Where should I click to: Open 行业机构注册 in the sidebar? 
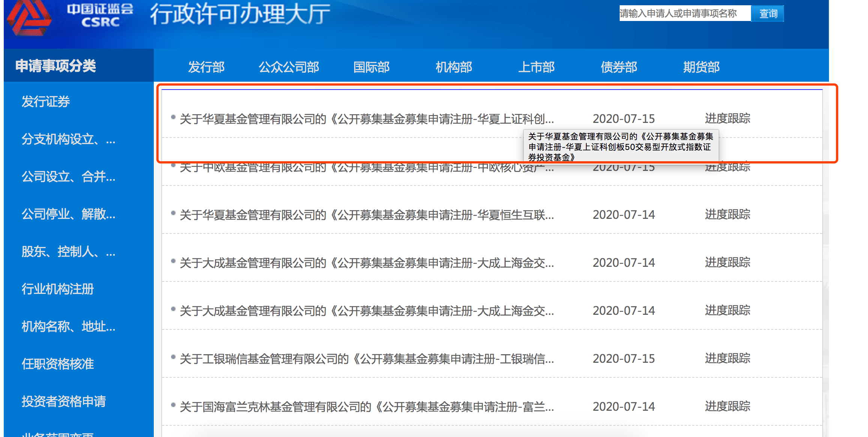(58, 289)
